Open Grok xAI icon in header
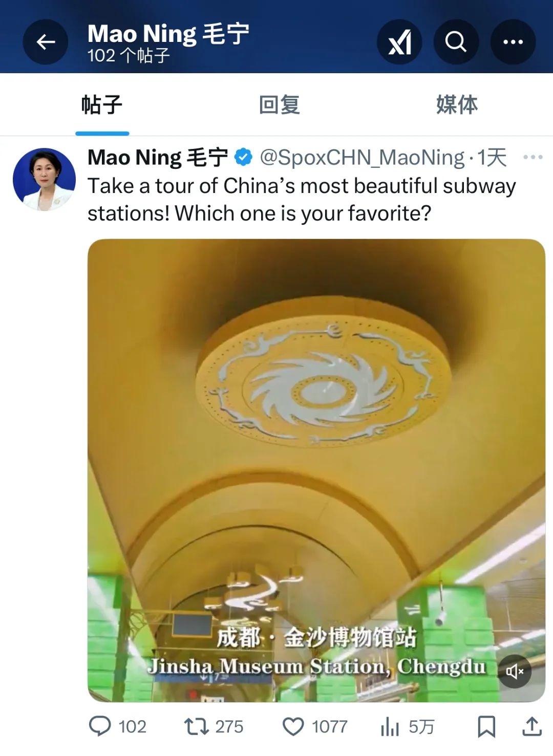This screenshot has width=553, height=756. click(x=399, y=42)
